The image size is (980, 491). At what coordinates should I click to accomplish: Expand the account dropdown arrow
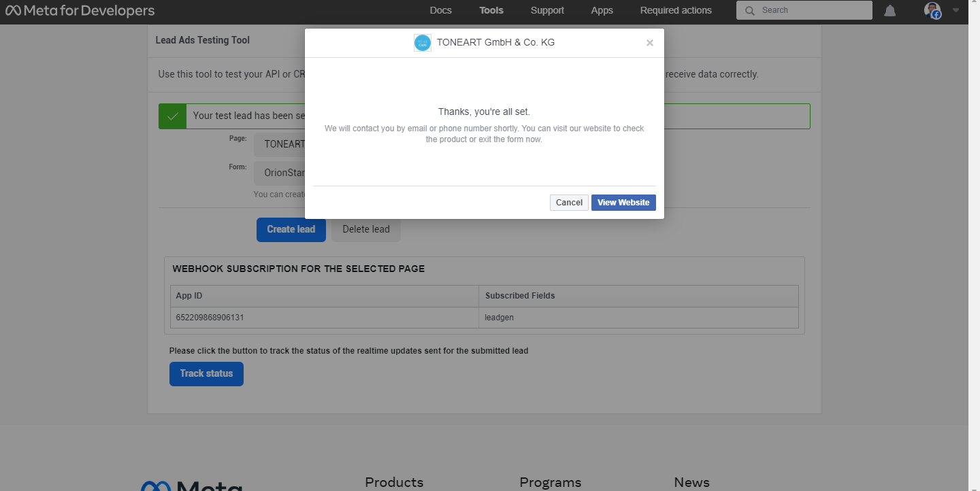click(x=956, y=11)
